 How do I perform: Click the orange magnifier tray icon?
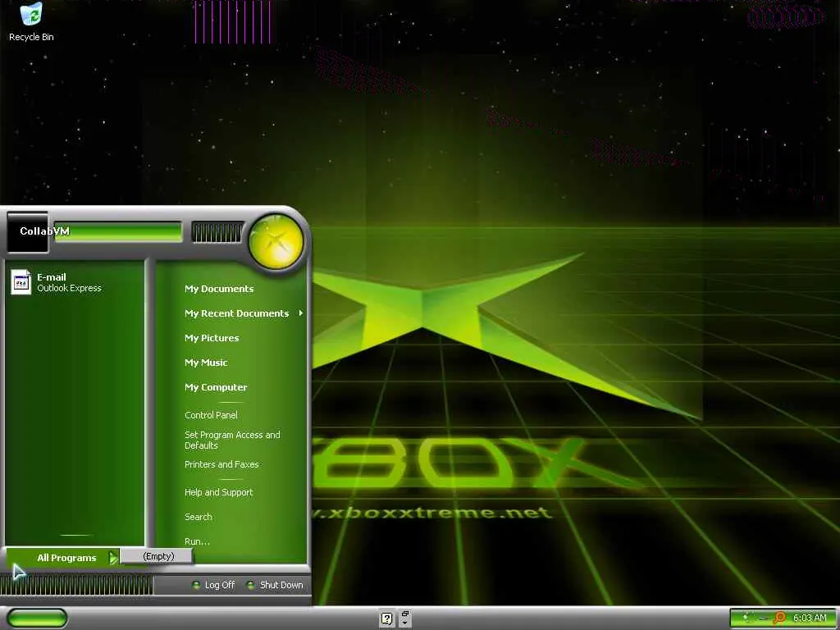pos(779,618)
